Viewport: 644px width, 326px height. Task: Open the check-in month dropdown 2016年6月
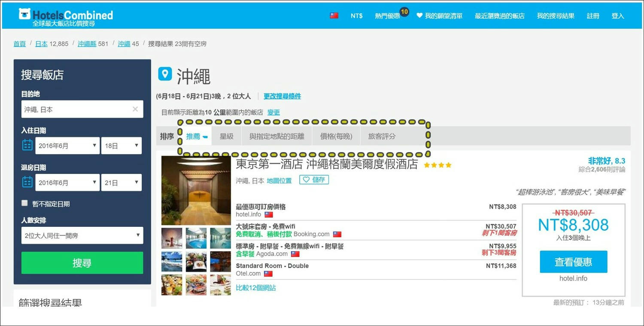point(67,146)
